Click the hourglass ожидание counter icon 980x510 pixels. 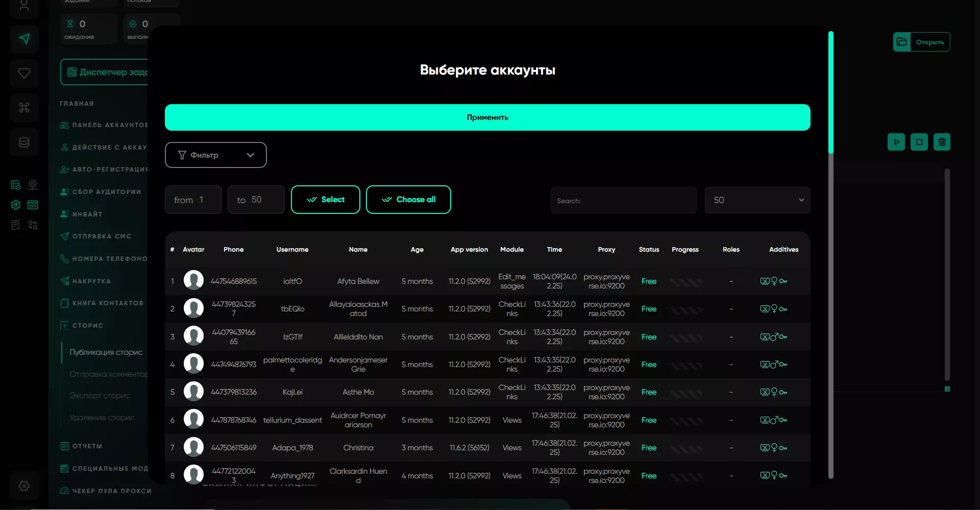[70, 23]
